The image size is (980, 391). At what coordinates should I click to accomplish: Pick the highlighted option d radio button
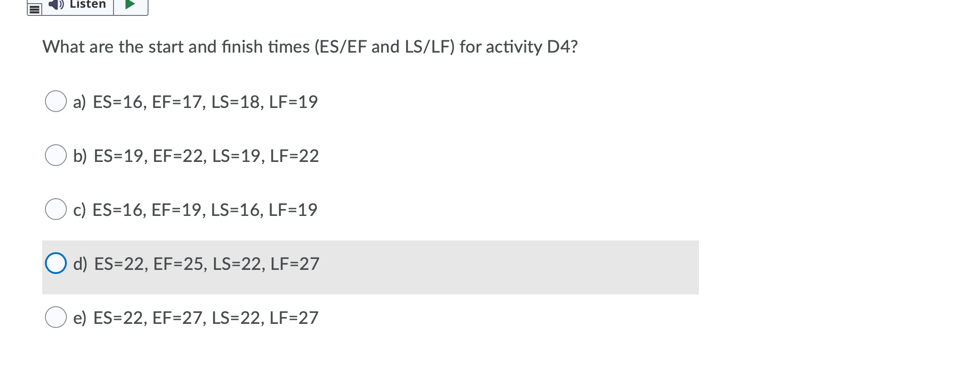click(56, 263)
